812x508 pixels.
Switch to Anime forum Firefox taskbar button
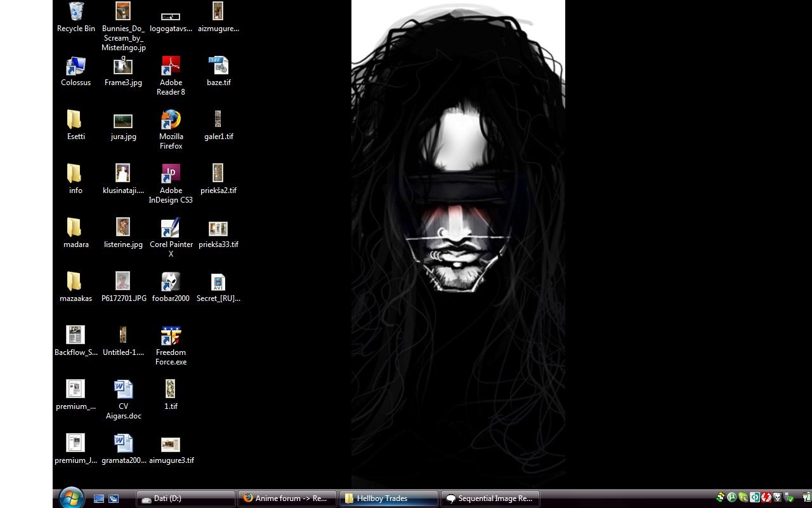[287, 498]
